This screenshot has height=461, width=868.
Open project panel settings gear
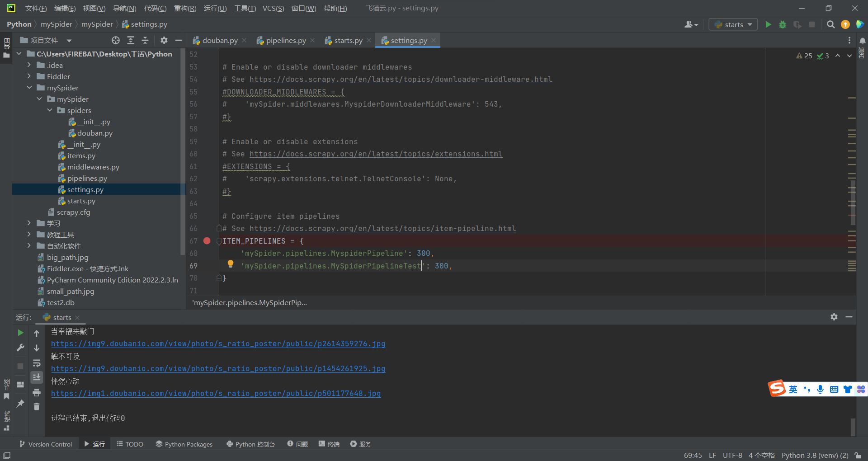click(x=164, y=40)
